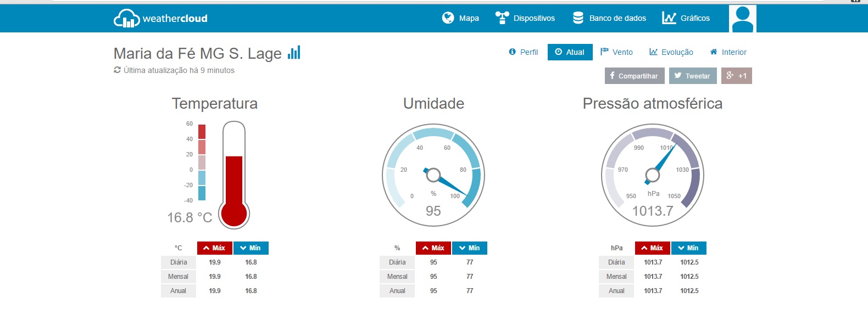868x320 pixels.
Task: Click Anual row label in temperature table
Action: click(179, 291)
